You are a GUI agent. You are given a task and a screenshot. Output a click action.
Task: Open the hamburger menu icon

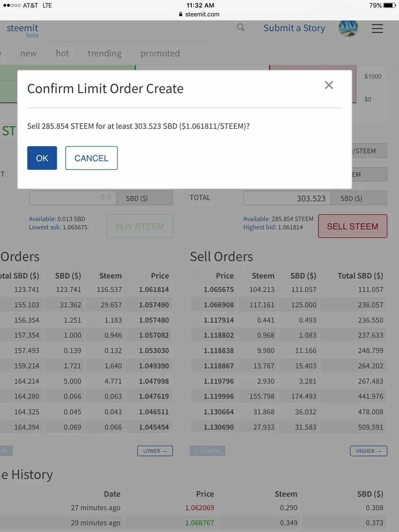pyautogui.click(x=377, y=28)
